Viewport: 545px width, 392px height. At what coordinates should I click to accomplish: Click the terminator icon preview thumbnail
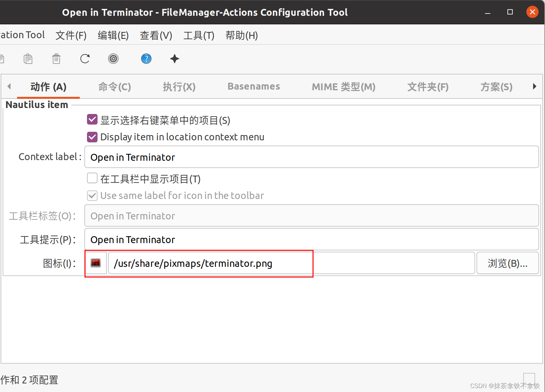[96, 263]
